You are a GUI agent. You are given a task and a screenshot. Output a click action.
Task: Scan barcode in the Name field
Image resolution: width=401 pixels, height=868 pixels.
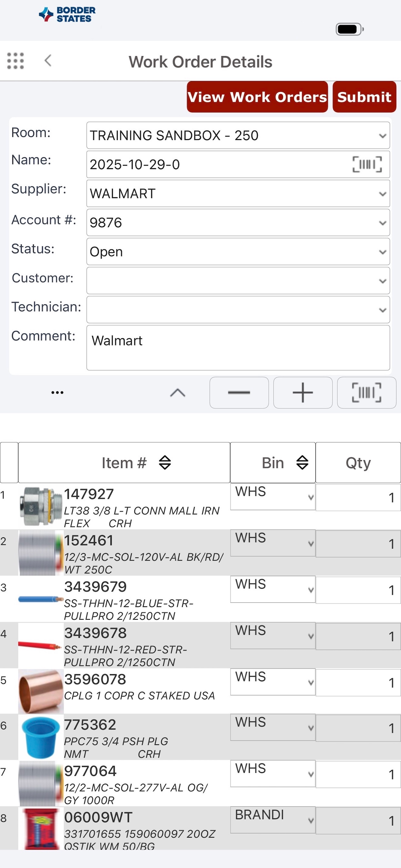(x=367, y=164)
